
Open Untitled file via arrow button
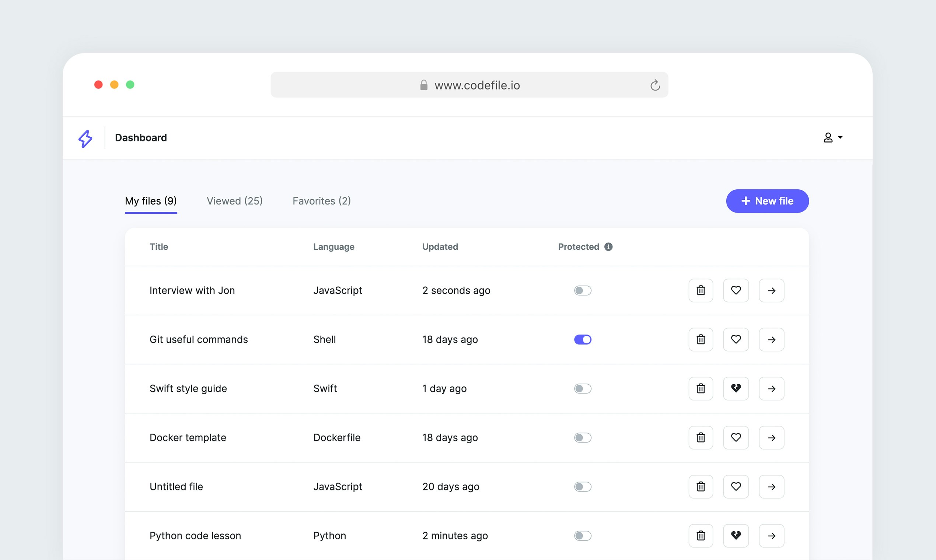(771, 487)
